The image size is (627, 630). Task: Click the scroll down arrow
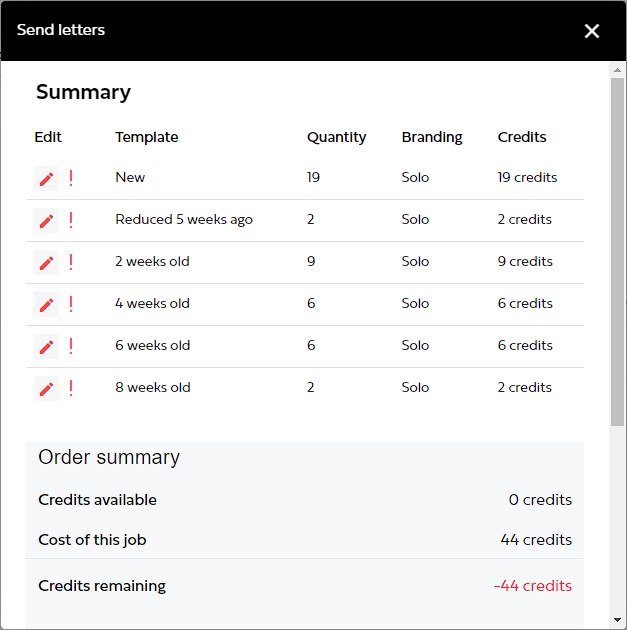617,620
